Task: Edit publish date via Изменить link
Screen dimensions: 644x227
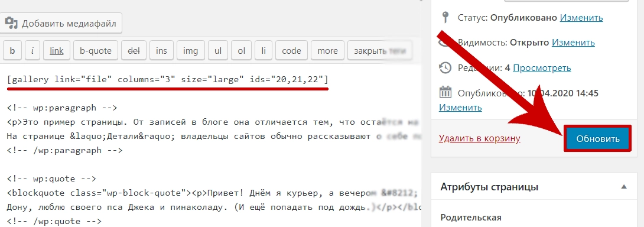Action: [460, 108]
